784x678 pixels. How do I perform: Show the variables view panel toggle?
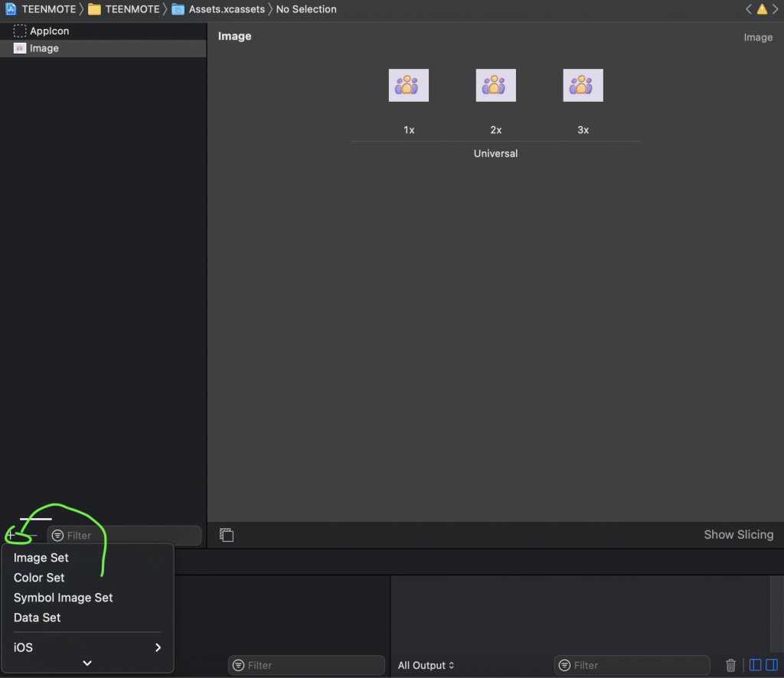(x=755, y=665)
